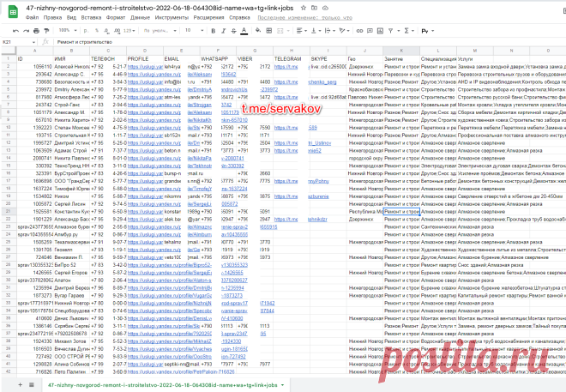This screenshot has height=392, width=566.
Task: Open the font size 10 dropdown
Action: tap(194, 31)
